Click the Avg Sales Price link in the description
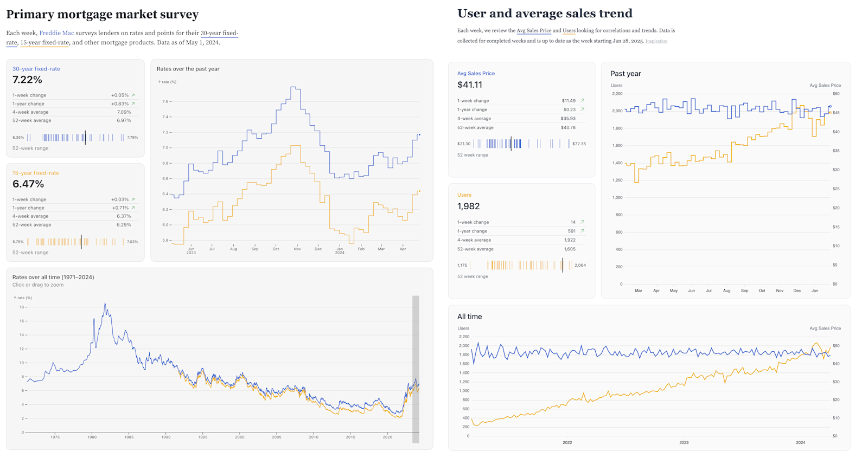Screen dimensions: 868x458 coord(533,31)
